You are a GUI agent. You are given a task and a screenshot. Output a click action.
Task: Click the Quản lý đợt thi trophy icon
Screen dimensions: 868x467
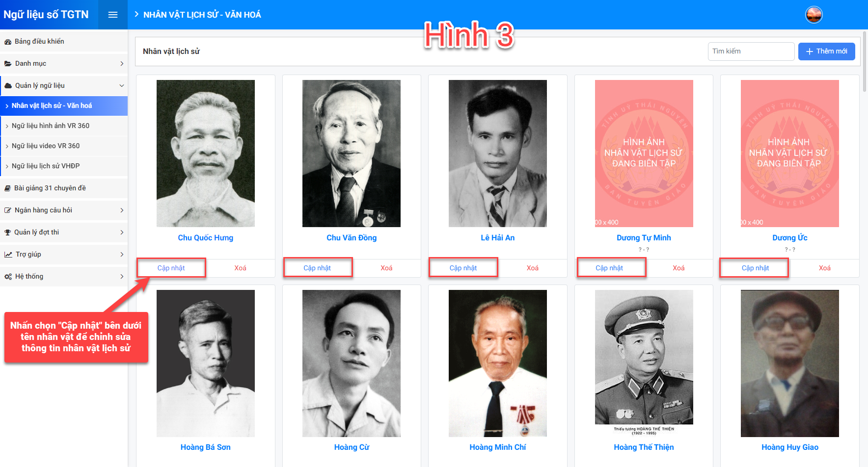7,233
